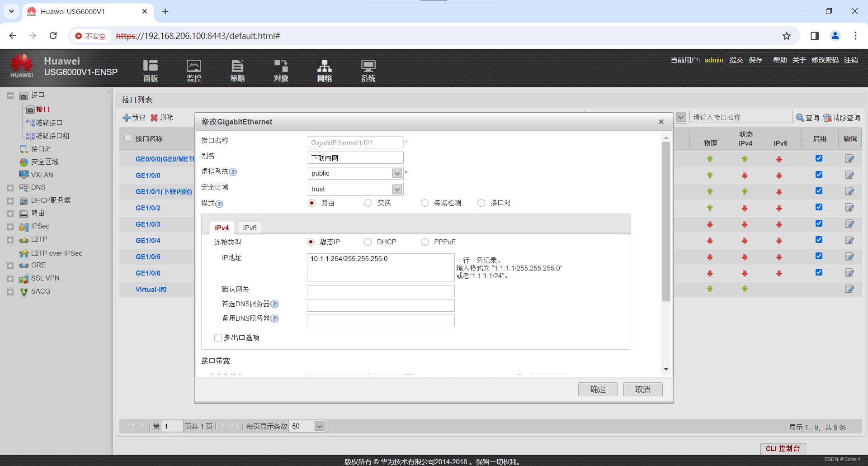Click edit icon for GE1/0/2 row
868x466 pixels.
(849, 208)
